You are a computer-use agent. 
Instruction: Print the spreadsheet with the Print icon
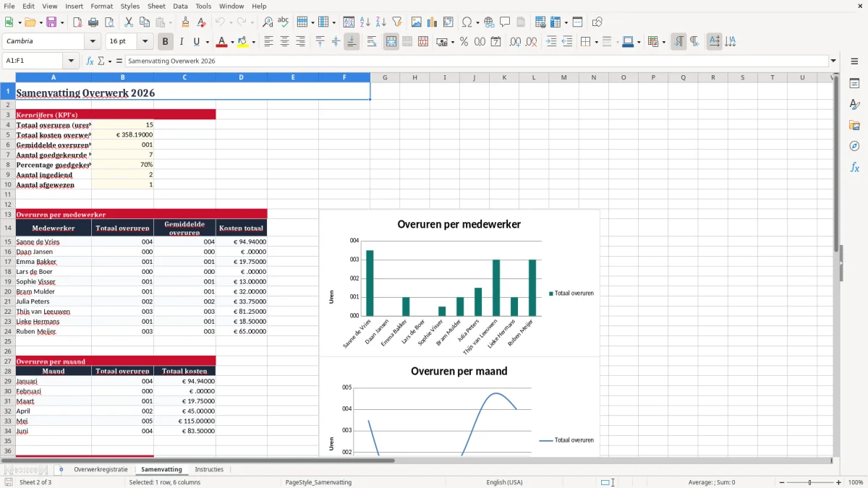tap(93, 22)
